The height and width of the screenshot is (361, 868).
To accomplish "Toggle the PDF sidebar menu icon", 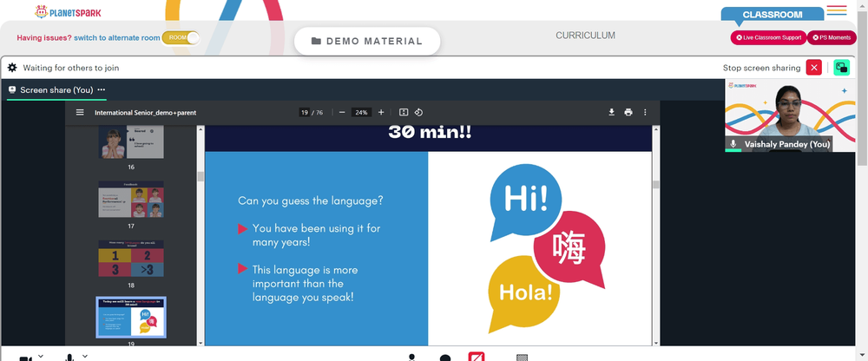I will tap(80, 113).
